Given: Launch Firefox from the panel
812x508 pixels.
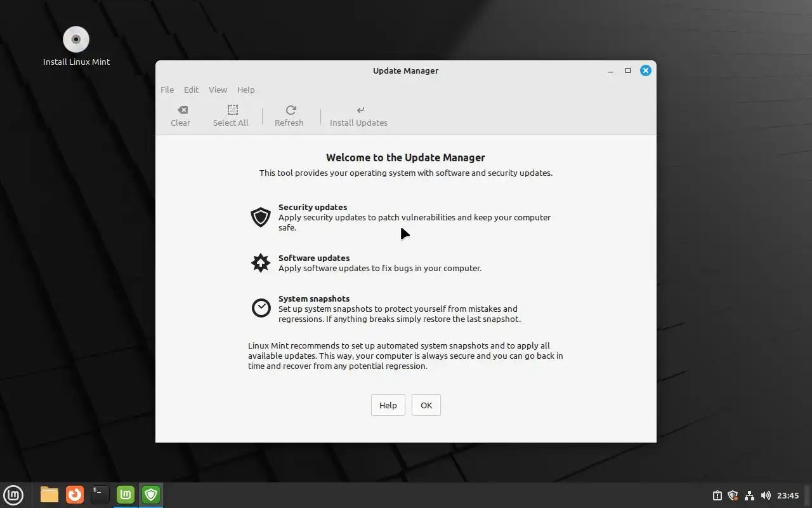Looking at the screenshot, I should tap(75, 495).
